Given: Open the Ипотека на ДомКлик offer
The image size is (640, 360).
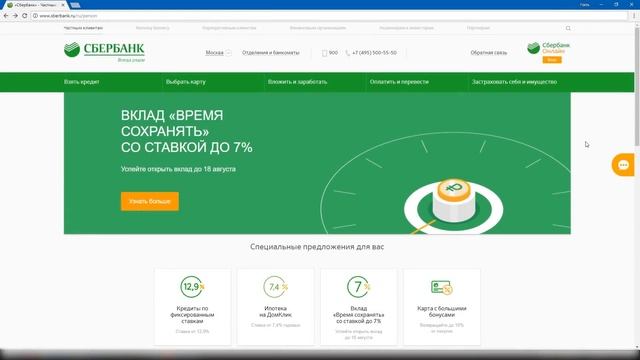Looking at the screenshot, I should [276, 307].
